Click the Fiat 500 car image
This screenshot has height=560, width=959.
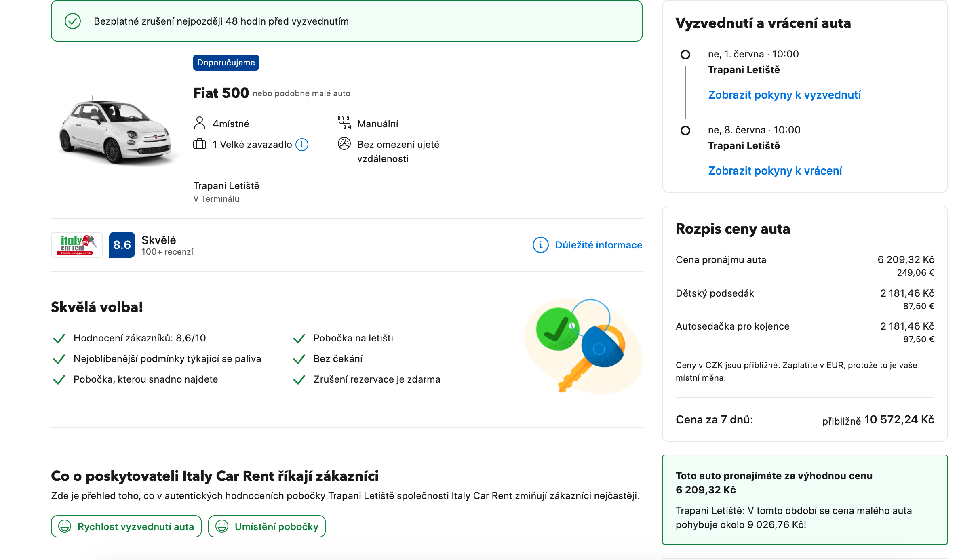point(115,131)
